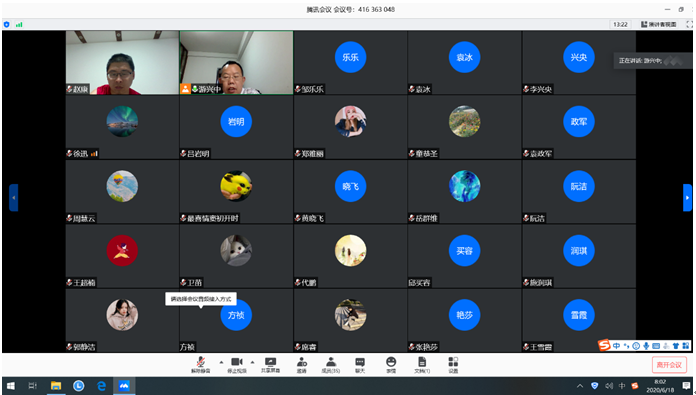Go to next page of participants
The width and height of the screenshot is (696, 395).
(687, 198)
